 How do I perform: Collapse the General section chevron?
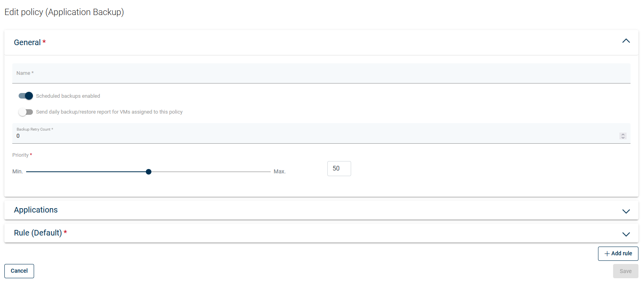pyautogui.click(x=626, y=41)
